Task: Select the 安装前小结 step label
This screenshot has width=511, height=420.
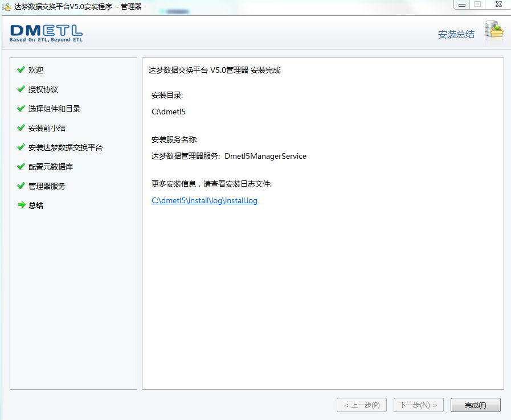Action: pos(47,128)
